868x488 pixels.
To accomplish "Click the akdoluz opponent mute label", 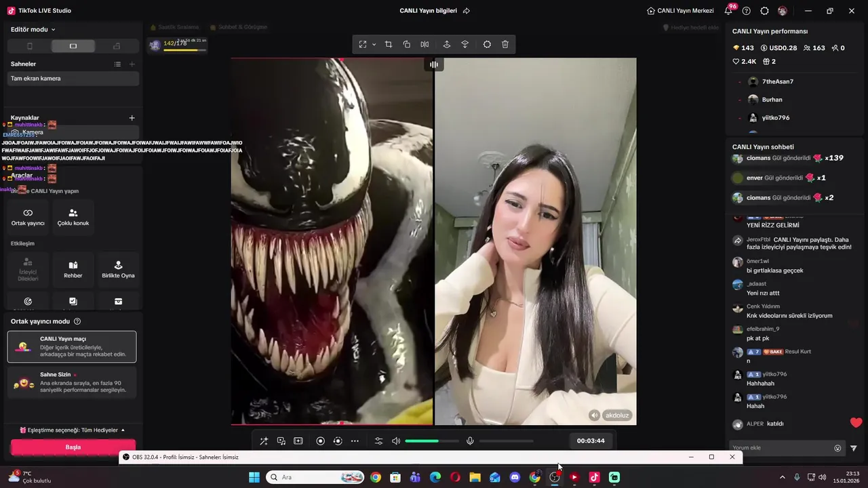I will point(610,415).
